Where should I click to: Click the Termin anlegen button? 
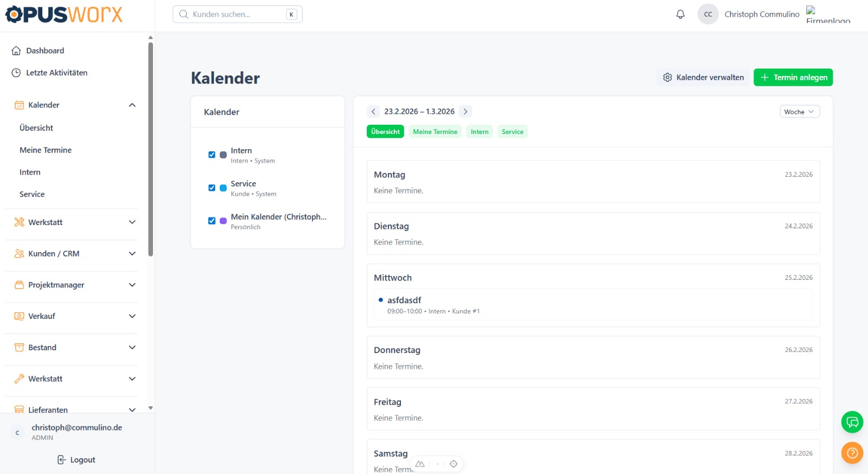click(x=793, y=78)
